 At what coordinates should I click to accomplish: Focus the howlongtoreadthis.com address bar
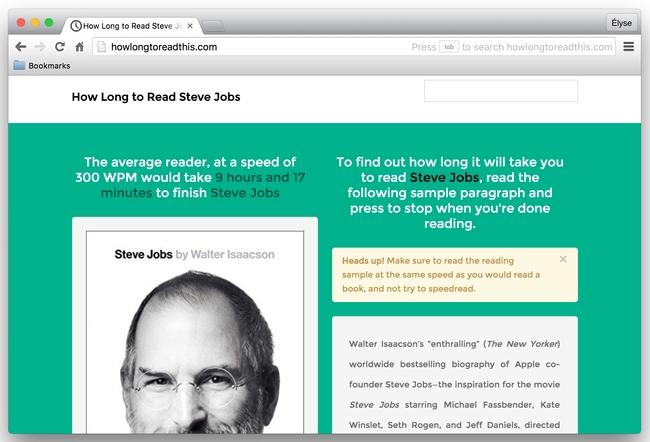click(x=354, y=47)
